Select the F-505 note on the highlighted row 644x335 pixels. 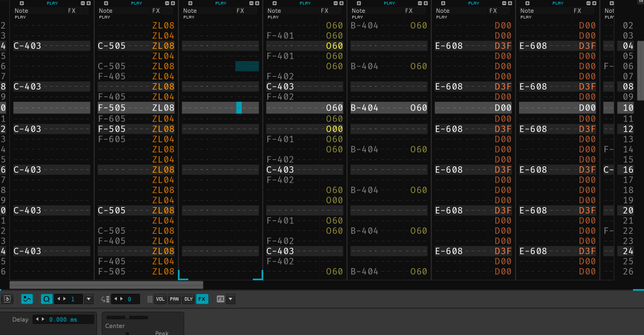coord(112,108)
